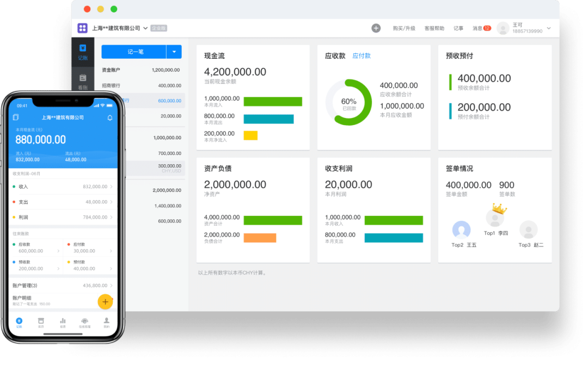This screenshot has width=588, height=365.
Task: Expand the 王可 user account menu
Action: pos(548,28)
